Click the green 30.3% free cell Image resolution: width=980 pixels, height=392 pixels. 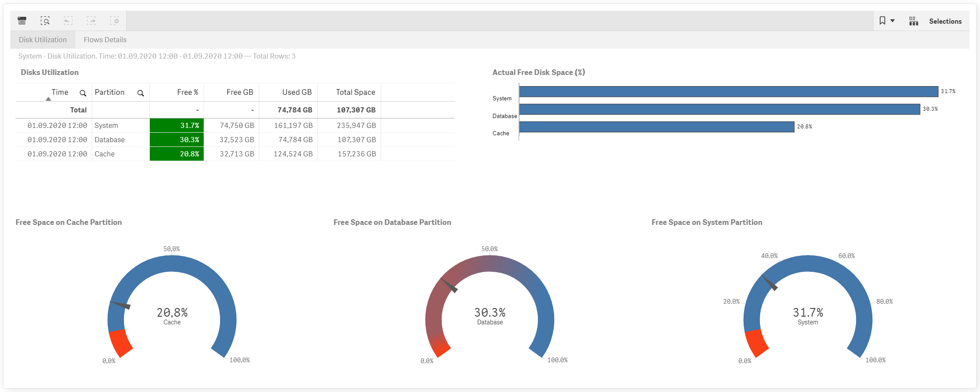coord(177,140)
